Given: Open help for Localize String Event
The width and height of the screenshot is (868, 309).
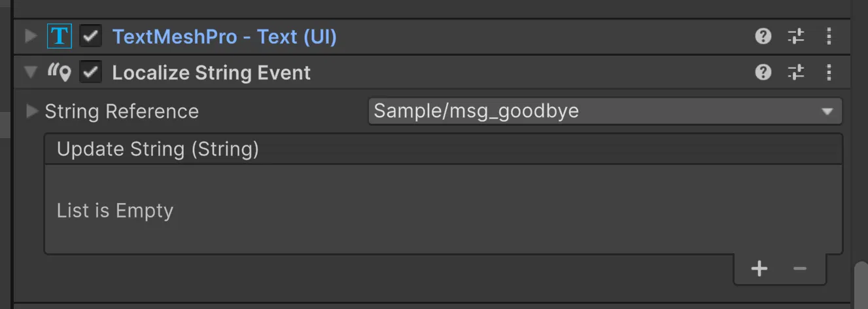Looking at the screenshot, I should click(x=763, y=72).
